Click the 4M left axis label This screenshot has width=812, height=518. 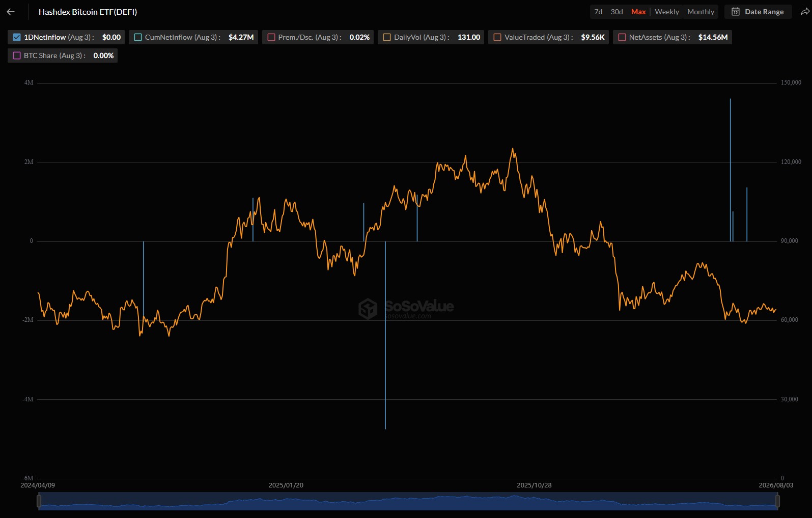[29, 83]
